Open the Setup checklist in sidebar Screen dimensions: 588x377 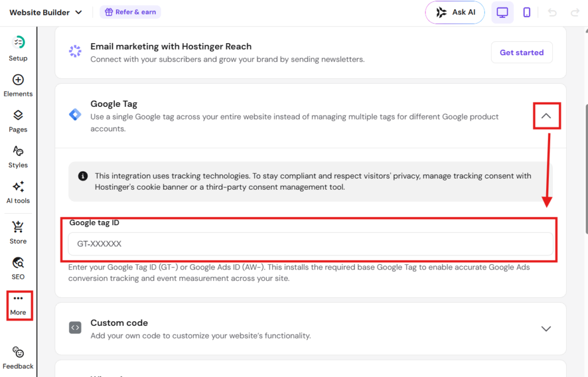click(x=18, y=48)
